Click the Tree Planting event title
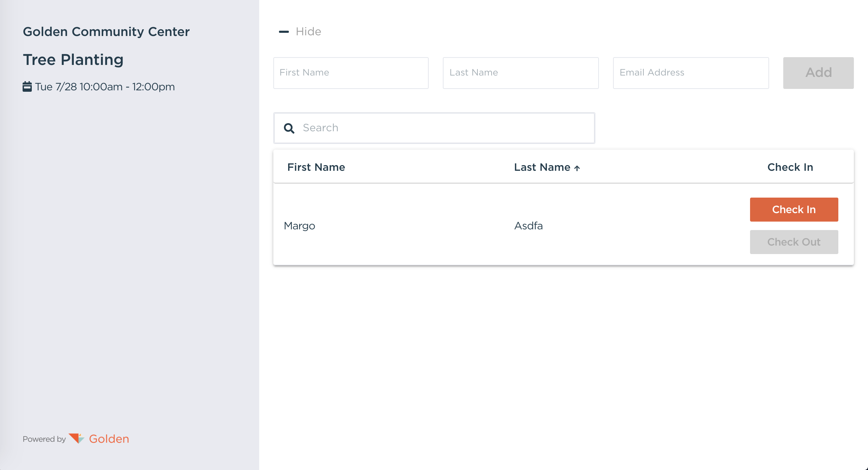This screenshot has height=470, width=868. (x=73, y=60)
